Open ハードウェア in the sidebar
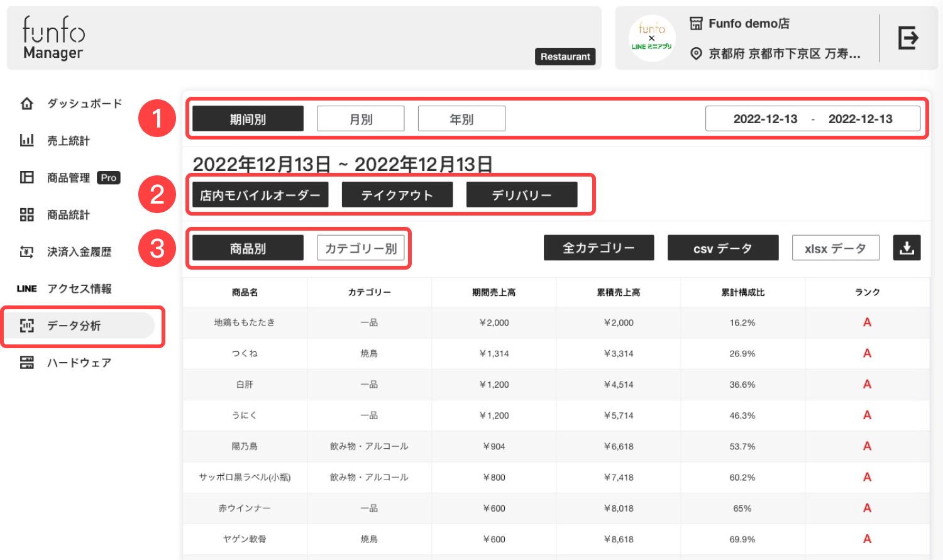 [x=79, y=363]
